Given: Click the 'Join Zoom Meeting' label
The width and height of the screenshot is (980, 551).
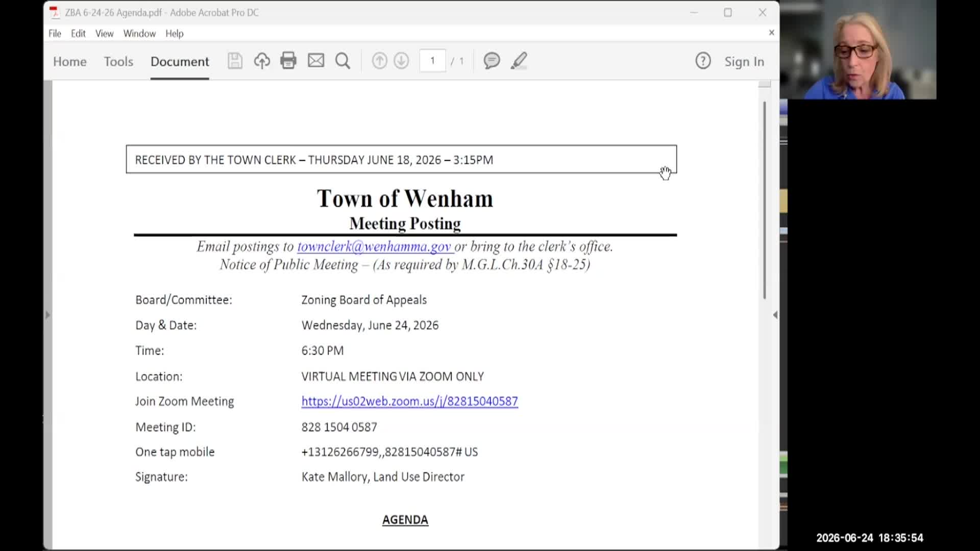Looking at the screenshot, I should coord(184,402).
